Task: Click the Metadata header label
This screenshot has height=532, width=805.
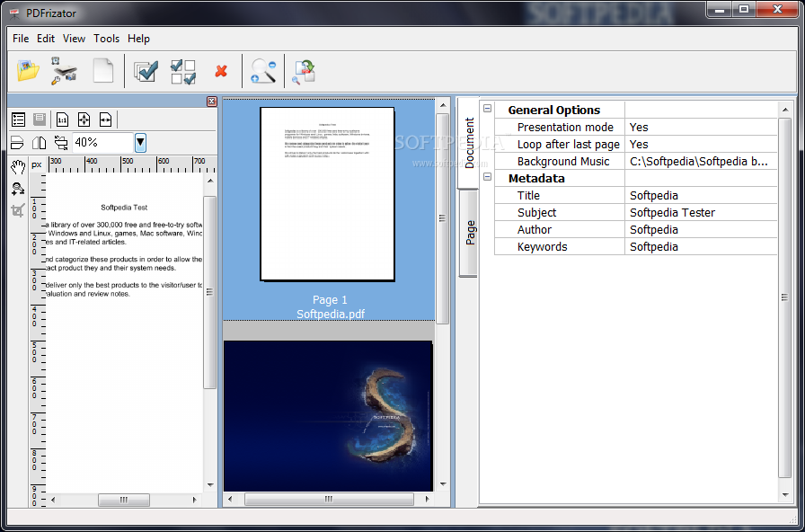Action: [536, 178]
